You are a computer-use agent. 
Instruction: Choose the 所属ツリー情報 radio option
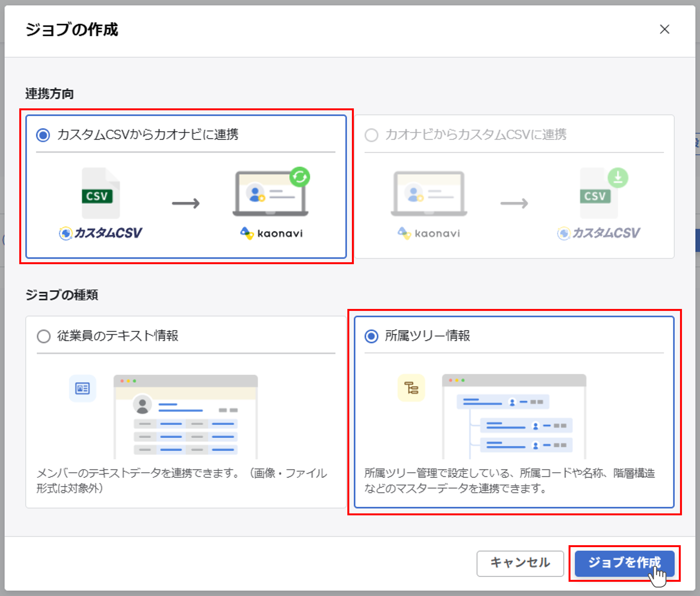tap(371, 336)
